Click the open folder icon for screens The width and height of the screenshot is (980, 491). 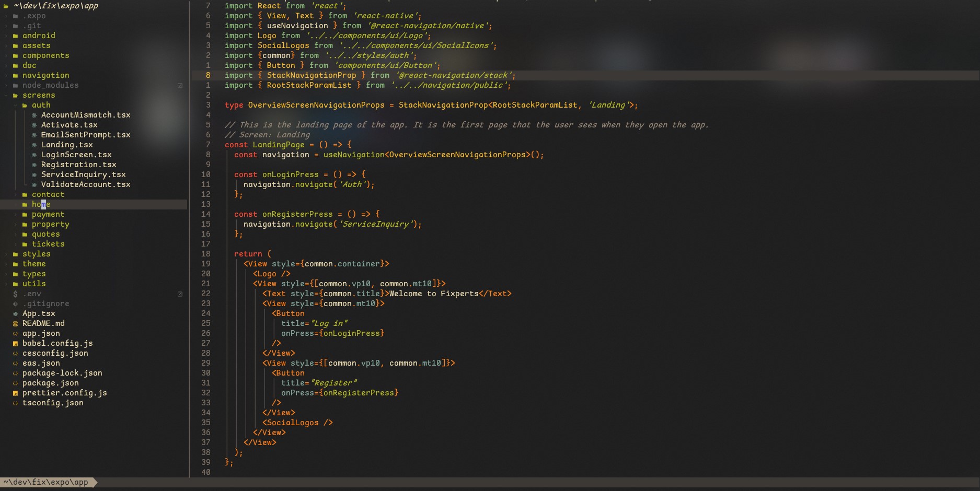[x=15, y=96]
